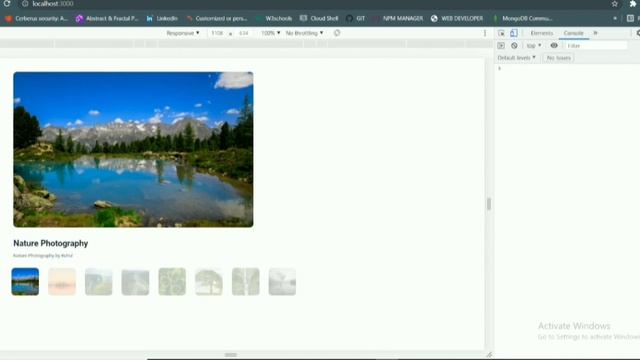Show more DevTools tabs
Image resolution: width=640 pixels, height=360 pixels.
(x=596, y=33)
